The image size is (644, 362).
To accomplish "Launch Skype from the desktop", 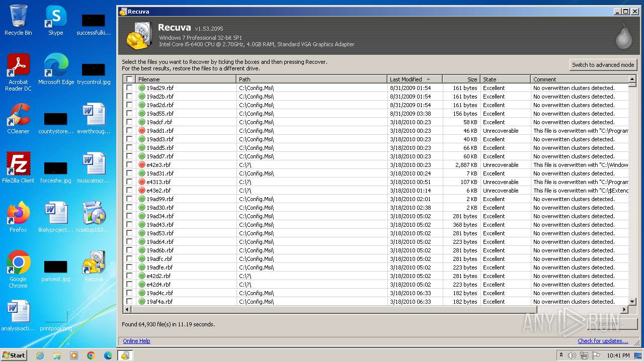I will click(56, 20).
